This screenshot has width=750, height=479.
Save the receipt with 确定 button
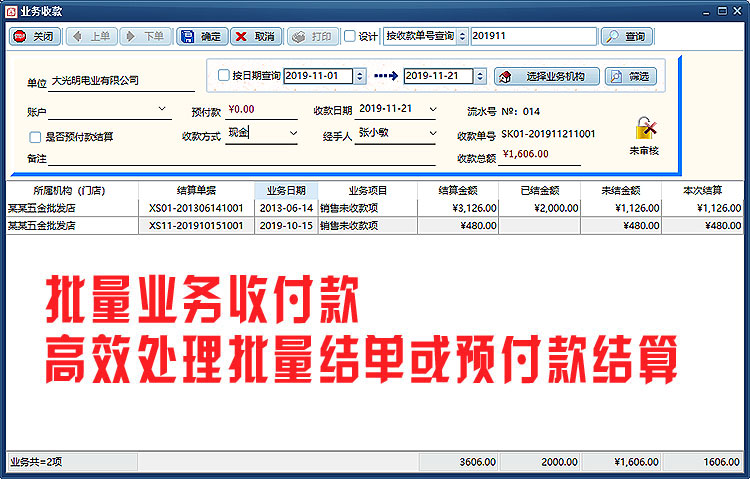click(x=202, y=36)
